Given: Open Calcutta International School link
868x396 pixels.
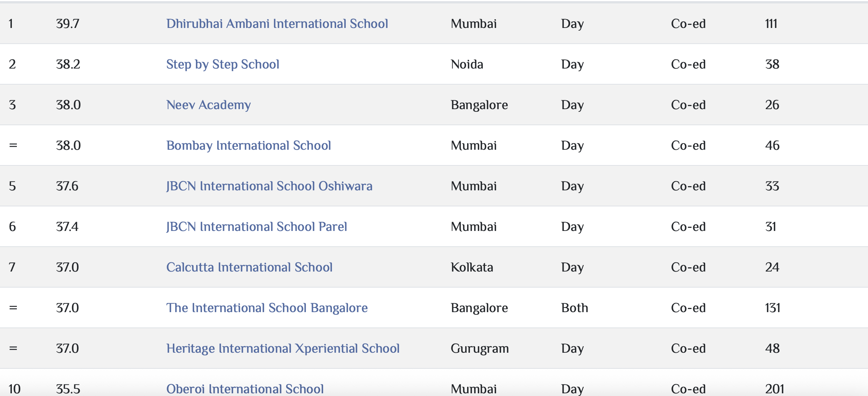Looking at the screenshot, I should pyautogui.click(x=249, y=267).
